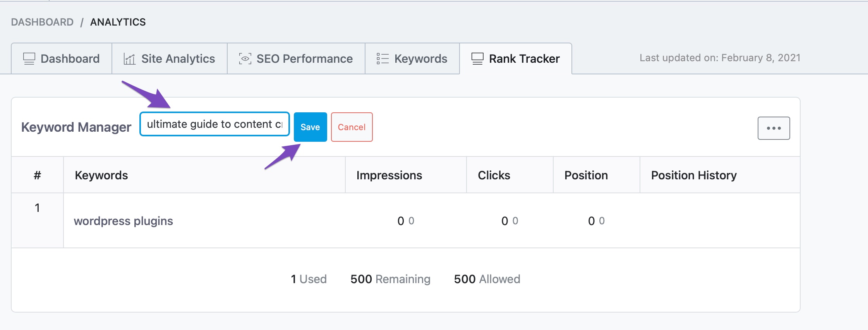Open the three-dots options menu

point(774,128)
